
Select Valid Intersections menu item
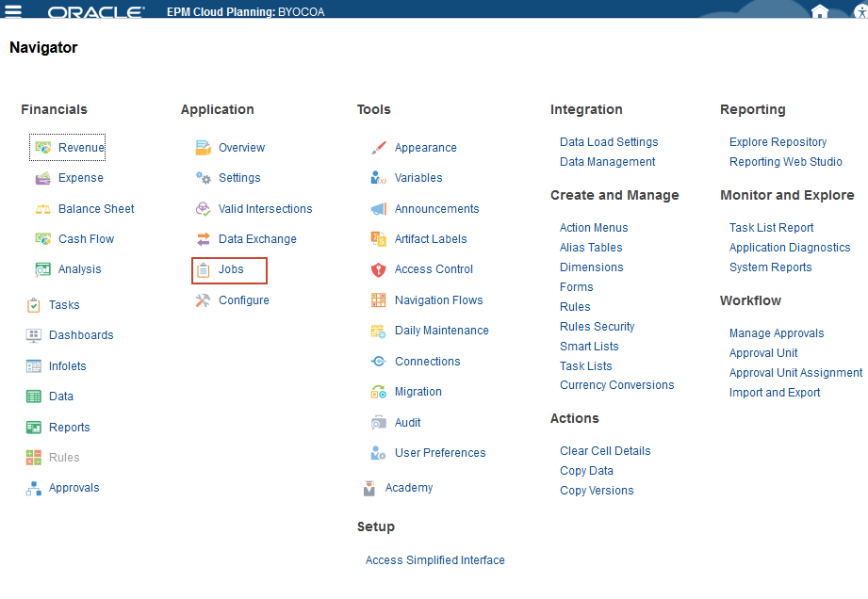(x=265, y=209)
